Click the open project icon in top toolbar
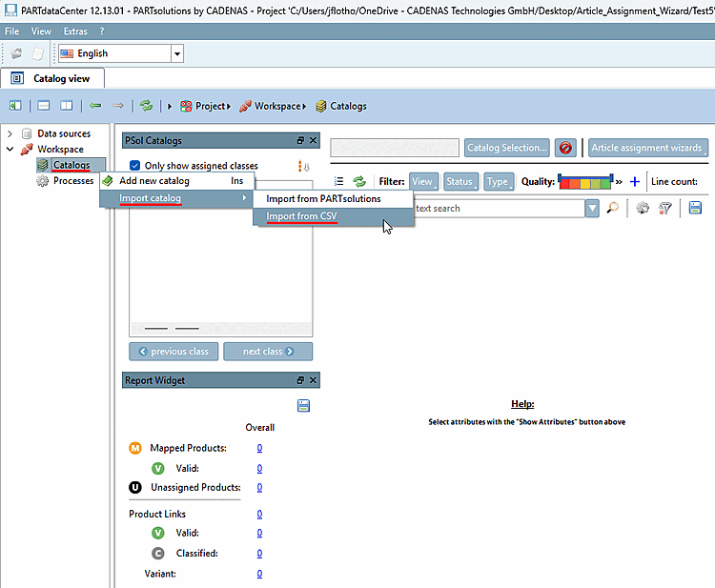The height and width of the screenshot is (588, 715). [16, 53]
